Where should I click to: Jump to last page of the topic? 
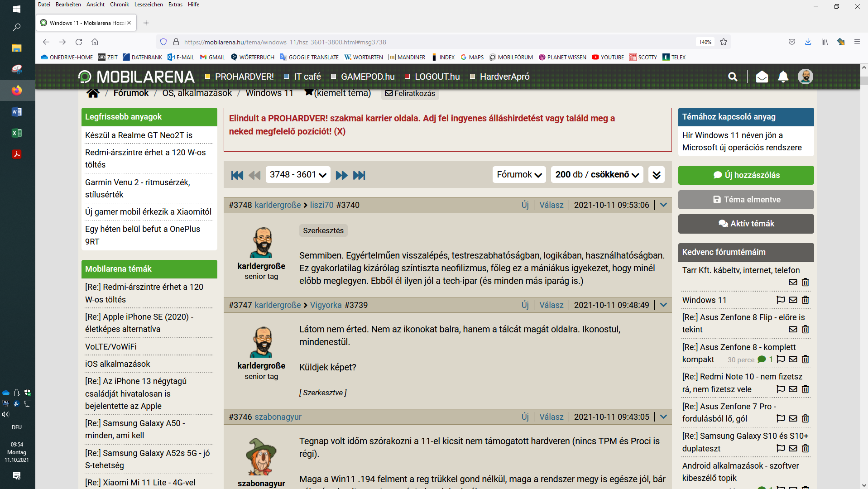click(359, 175)
